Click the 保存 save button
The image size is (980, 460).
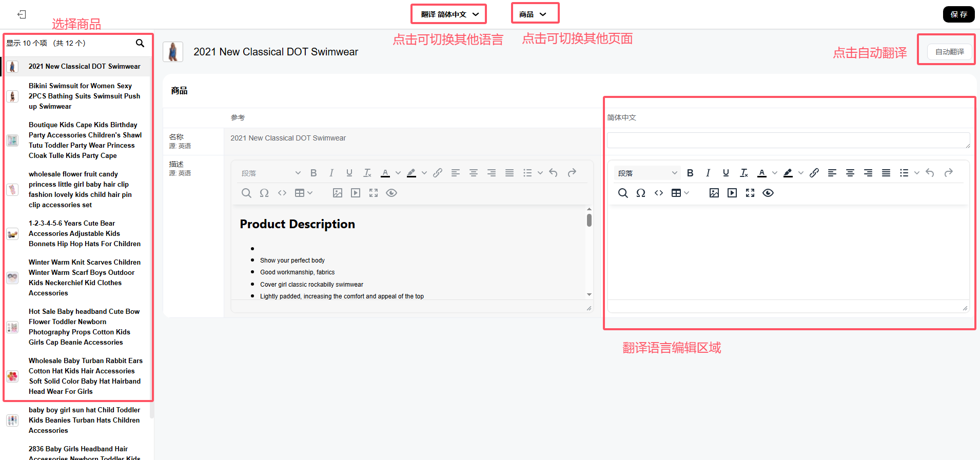(958, 14)
